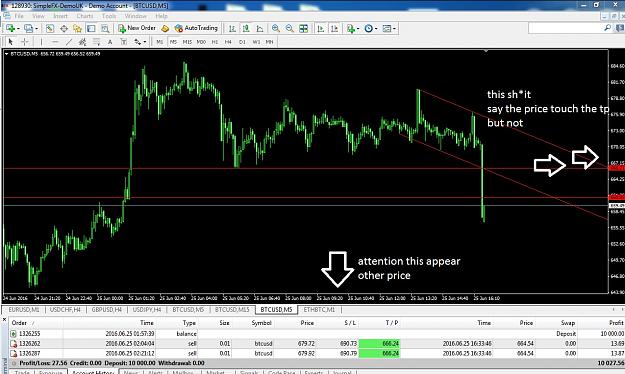Expand the Arrows objects dropdown
Viewport: 625px width, 374px height.
click(x=145, y=42)
